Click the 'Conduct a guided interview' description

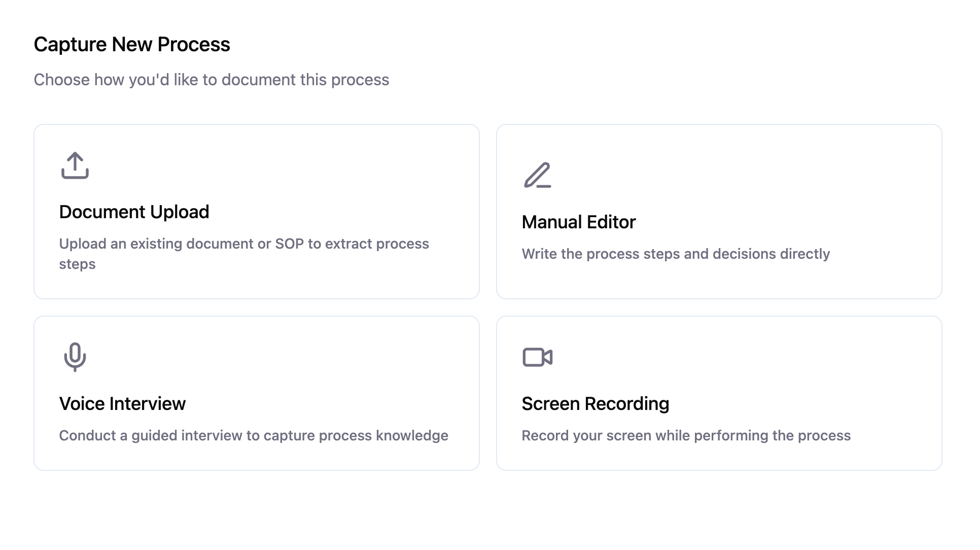(x=253, y=436)
